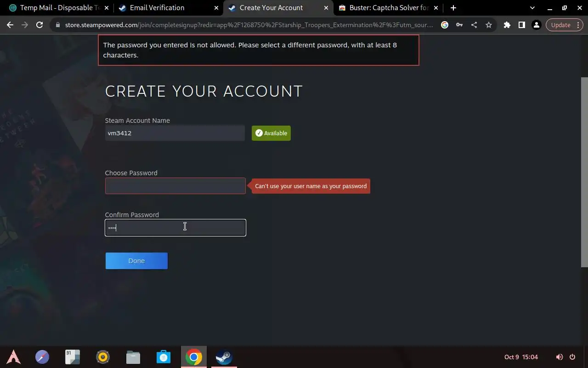Close the Create Your Account tab
The height and width of the screenshot is (368, 588).
[326, 8]
